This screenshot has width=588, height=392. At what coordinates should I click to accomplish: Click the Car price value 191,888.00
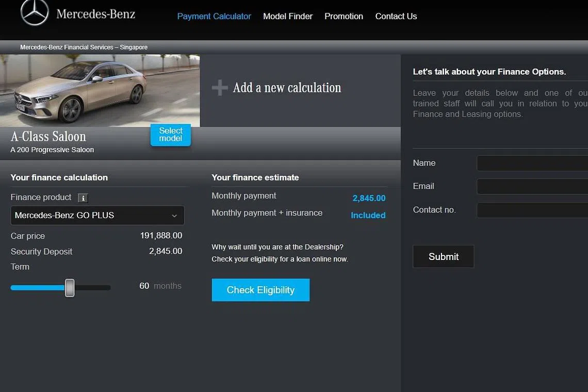coord(161,236)
